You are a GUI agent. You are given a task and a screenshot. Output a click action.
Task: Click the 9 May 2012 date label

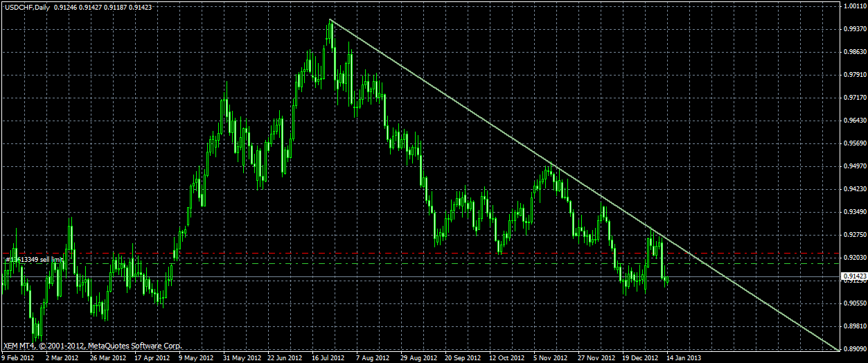pyautogui.click(x=196, y=358)
